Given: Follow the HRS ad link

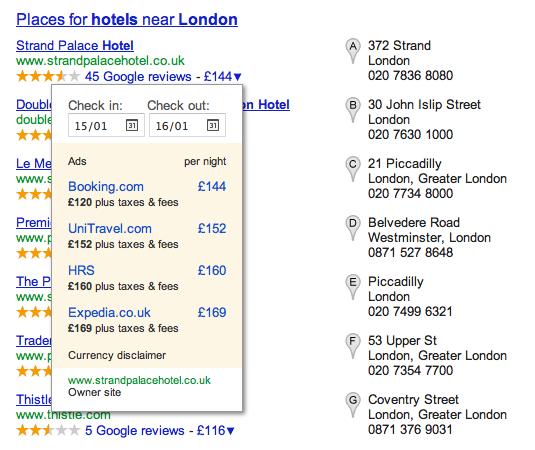Looking at the screenshot, I should tap(81, 271).
